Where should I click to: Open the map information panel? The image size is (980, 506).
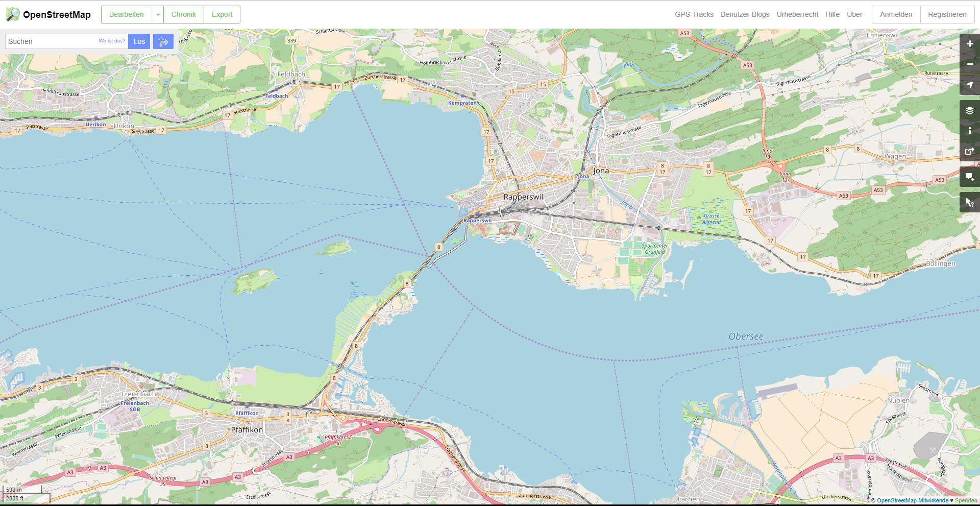coord(970,131)
